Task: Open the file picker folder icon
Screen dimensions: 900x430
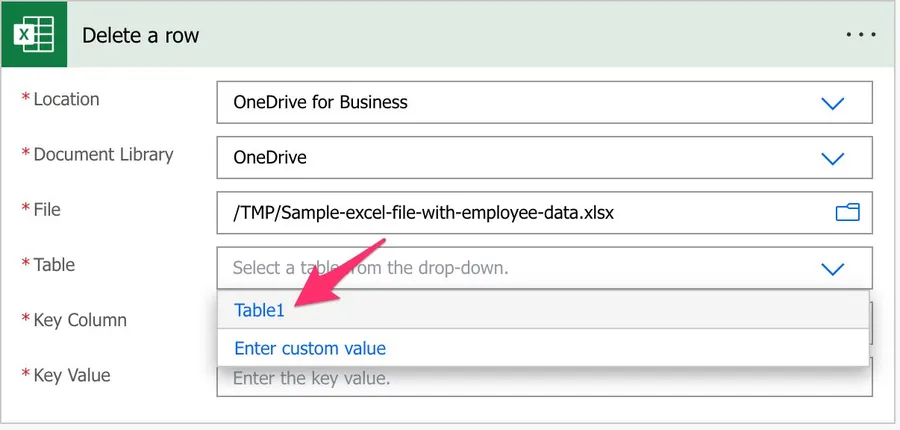Action: [847, 212]
